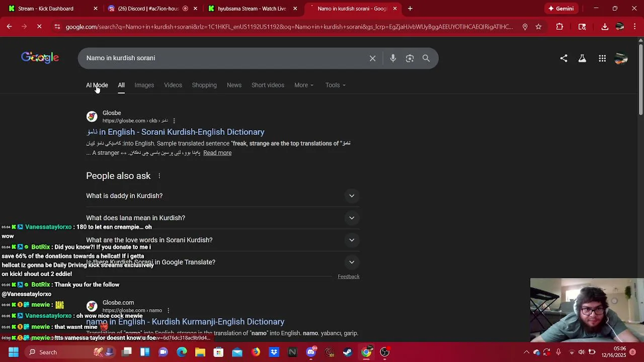Open the More search filters dropdown
Image resolution: width=644 pixels, height=362 pixels.
(304, 85)
